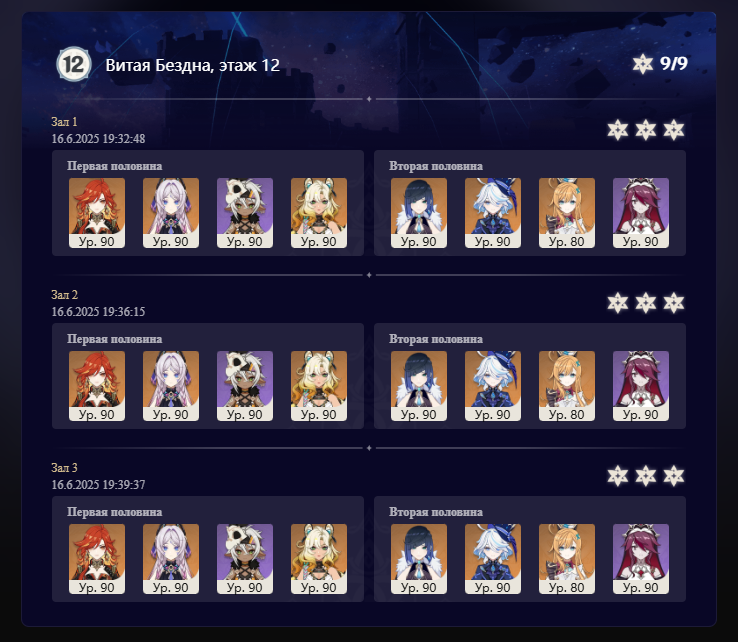Screen dimensions: 738x642
Task: Click crimson-haired character in Зал 3 second half
Action: pos(641,559)
